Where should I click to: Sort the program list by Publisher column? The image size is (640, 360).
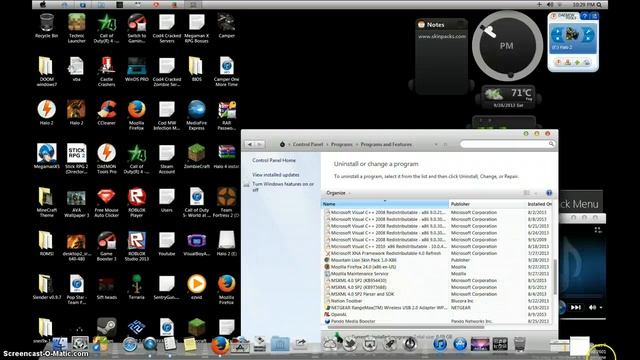click(x=487, y=204)
